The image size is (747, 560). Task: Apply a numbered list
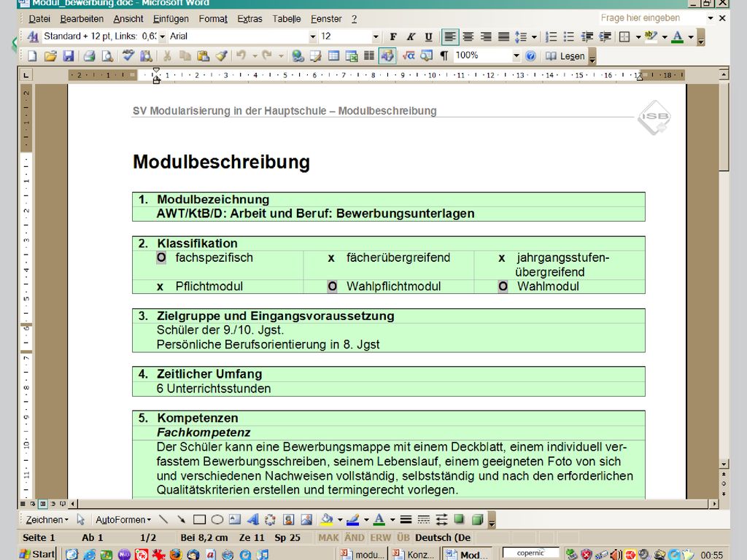551,37
